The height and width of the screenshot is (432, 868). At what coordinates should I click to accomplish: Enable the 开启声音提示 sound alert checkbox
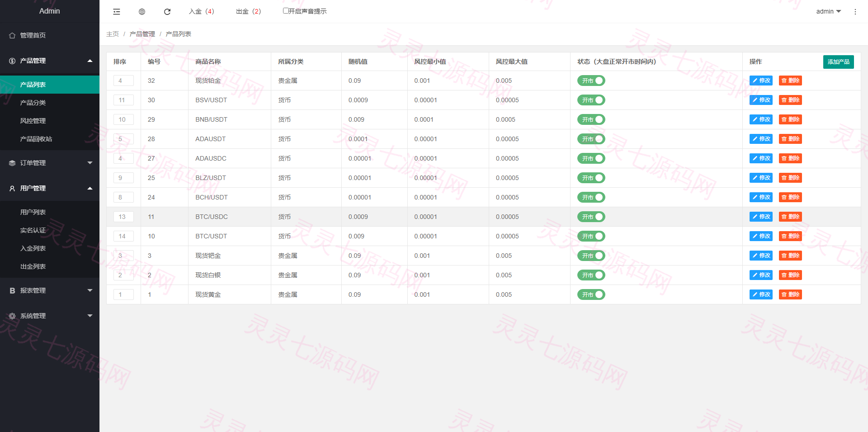[x=286, y=11]
